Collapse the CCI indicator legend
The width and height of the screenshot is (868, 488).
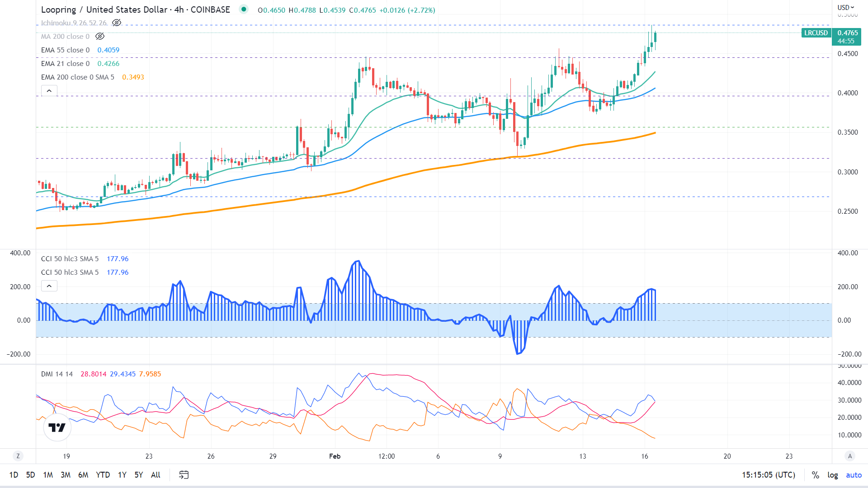pyautogui.click(x=49, y=286)
